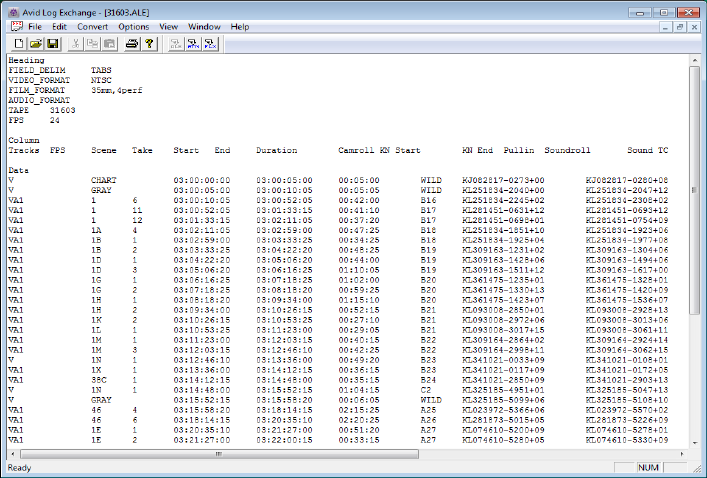Open the Edit menu
707x478 pixels.
coord(59,27)
